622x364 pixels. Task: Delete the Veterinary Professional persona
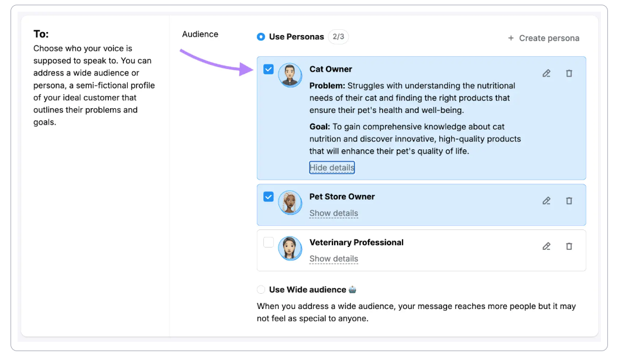point(569,246)
